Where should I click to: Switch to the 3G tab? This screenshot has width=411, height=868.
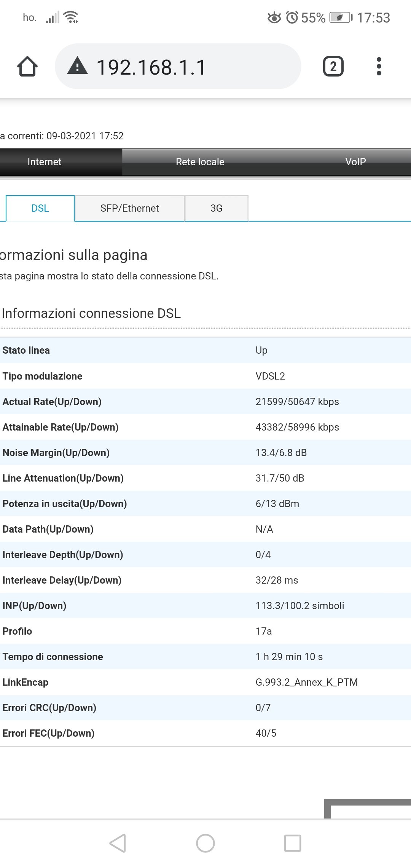tap(216, 208)
